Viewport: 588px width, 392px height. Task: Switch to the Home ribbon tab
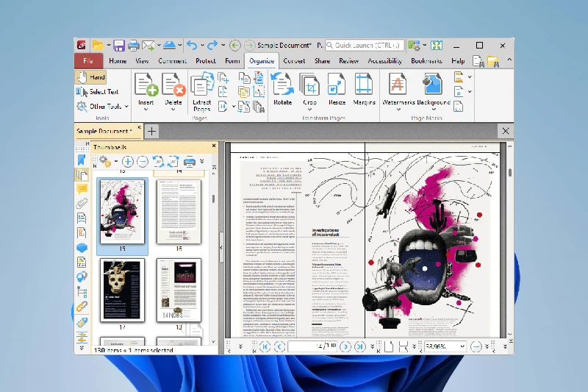[x=118, y=61]
